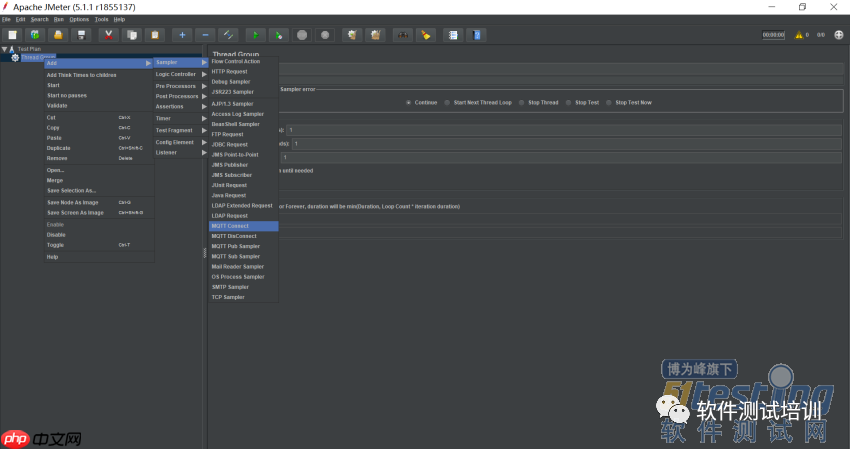Collapse the Test Plan tree node
The image size is (850, 449).
(5, 48)
